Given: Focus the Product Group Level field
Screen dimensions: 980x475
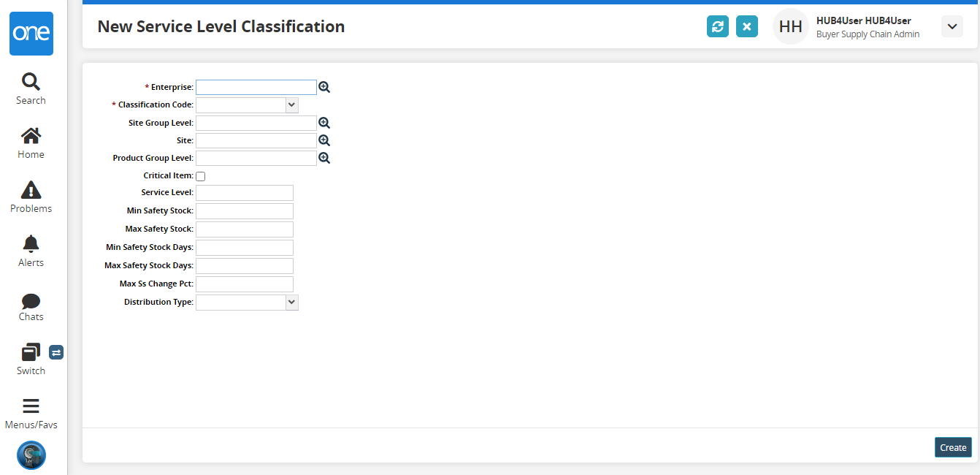Looking at the screenshot, I should pyautogui.click(x=256, y=158).
